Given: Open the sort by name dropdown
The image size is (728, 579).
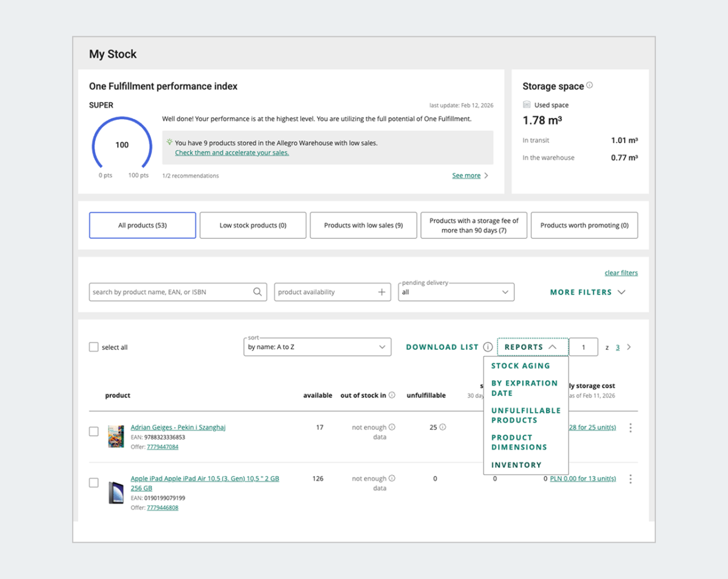Looking at the screenshot, I should 317,346.
